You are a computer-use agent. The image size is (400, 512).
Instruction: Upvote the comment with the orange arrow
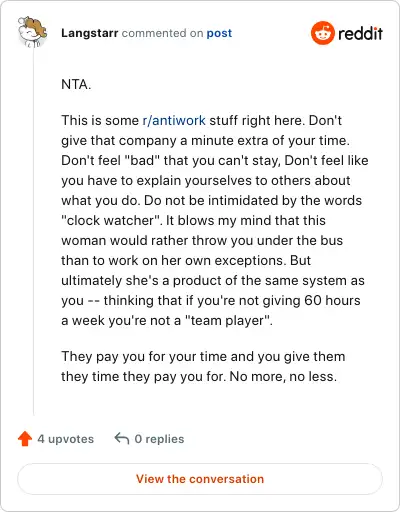(25, 439)
